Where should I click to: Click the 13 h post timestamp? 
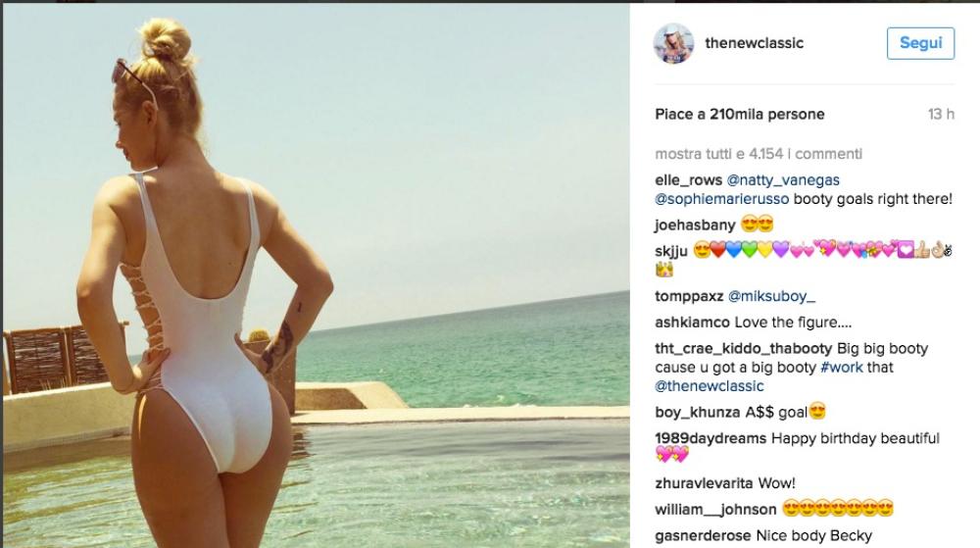pyautogui.click(x=941, y=115)
